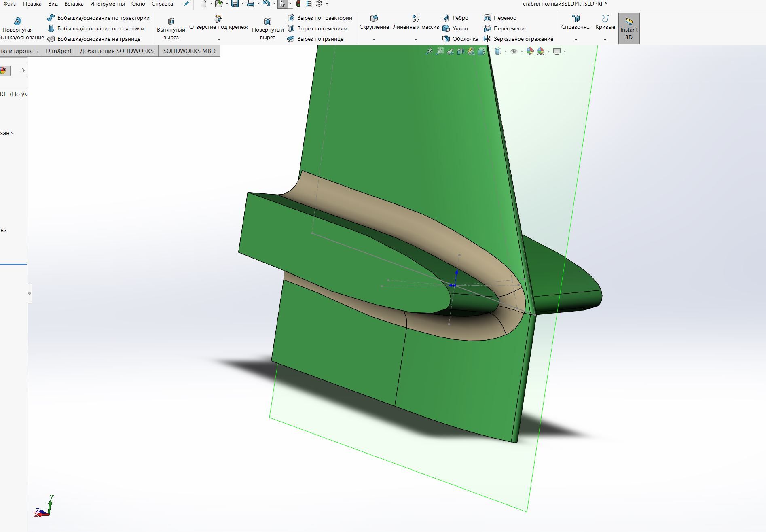Toggle the Hide/Show Items eye icon
Image resolution: width=766 pixels, height=532 pixels.
(x=514, y=51)
